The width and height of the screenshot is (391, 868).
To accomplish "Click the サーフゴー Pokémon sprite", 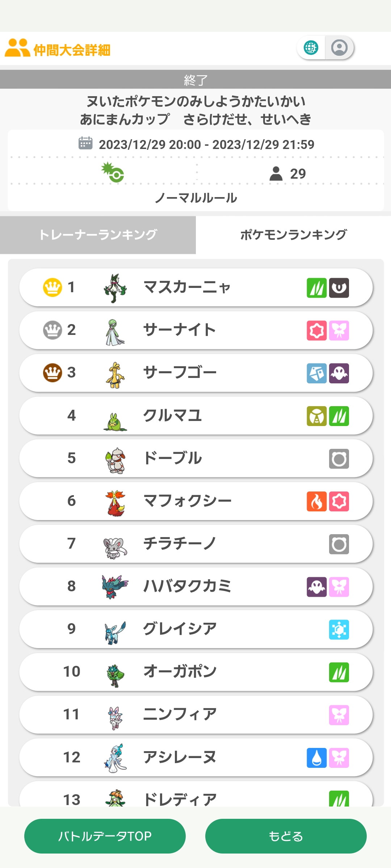I will click(x=115, y=375).
